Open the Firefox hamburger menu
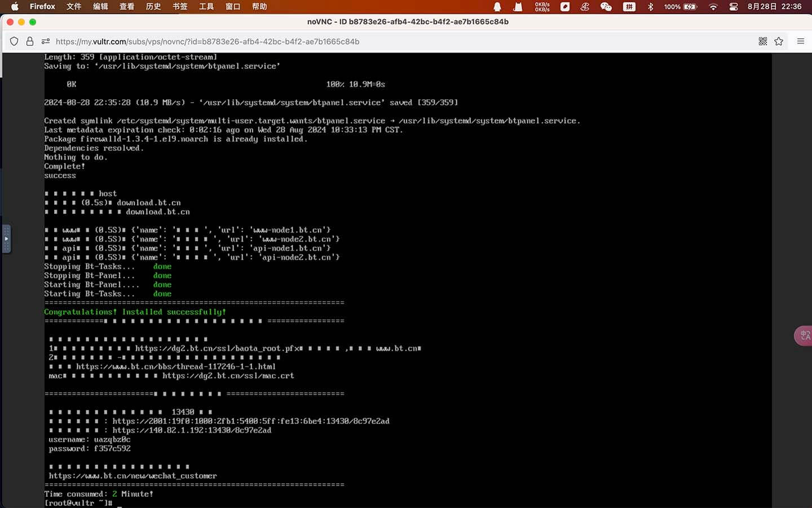 800,41
